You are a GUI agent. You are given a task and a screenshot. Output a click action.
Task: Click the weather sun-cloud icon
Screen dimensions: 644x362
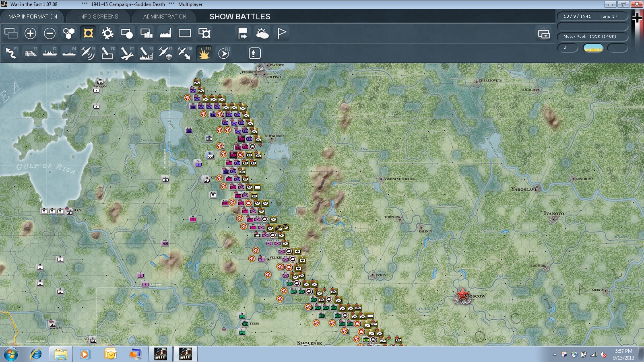pyautogui.click(x=262, y=33)
